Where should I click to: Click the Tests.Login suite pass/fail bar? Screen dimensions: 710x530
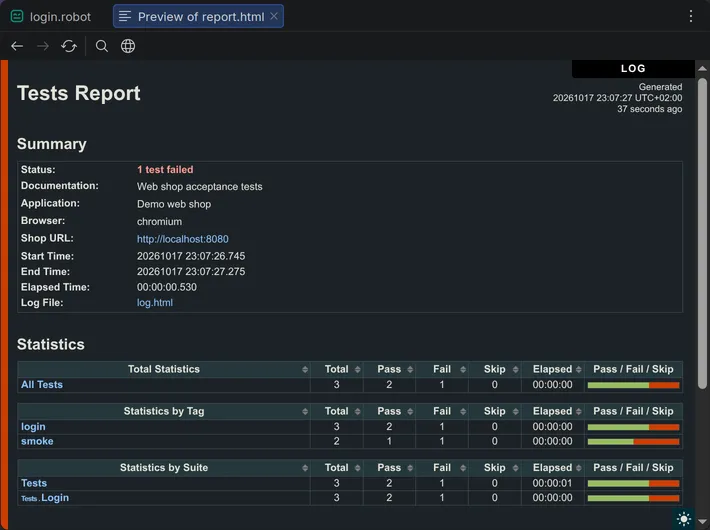coord(633,498)
